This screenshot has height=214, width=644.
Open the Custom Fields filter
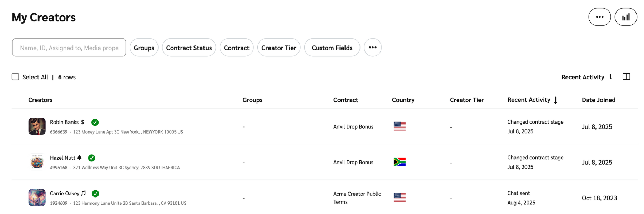point(332,48)
